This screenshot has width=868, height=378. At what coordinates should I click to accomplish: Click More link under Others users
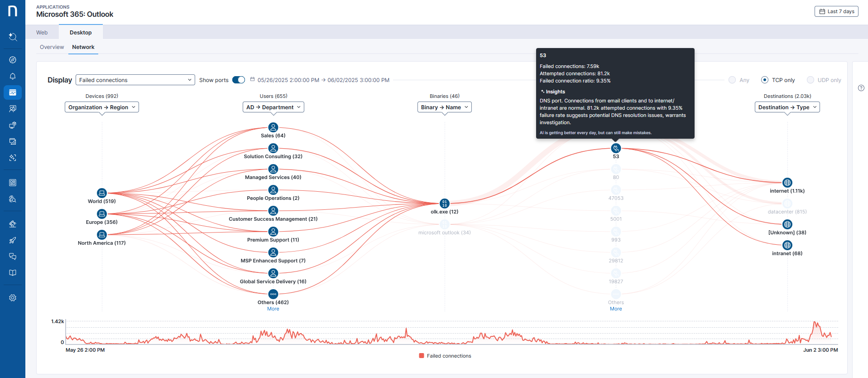click(273, 309)
